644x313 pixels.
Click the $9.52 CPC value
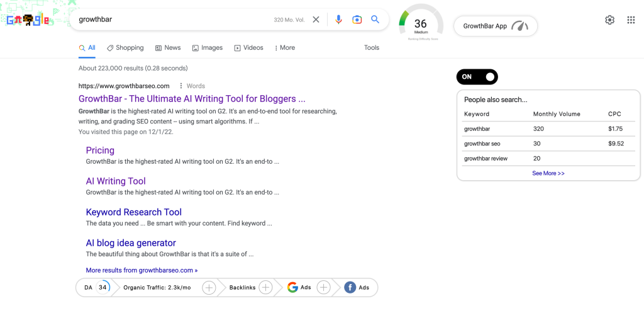click(616, 144)
